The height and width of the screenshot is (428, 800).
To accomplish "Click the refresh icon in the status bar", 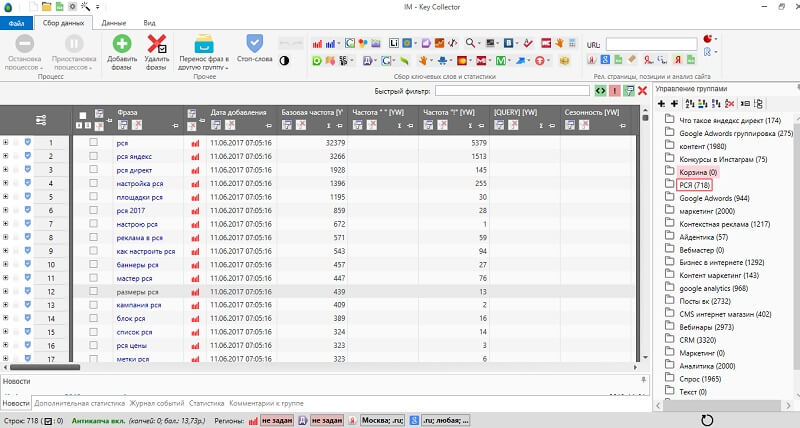I will point(708,420).
